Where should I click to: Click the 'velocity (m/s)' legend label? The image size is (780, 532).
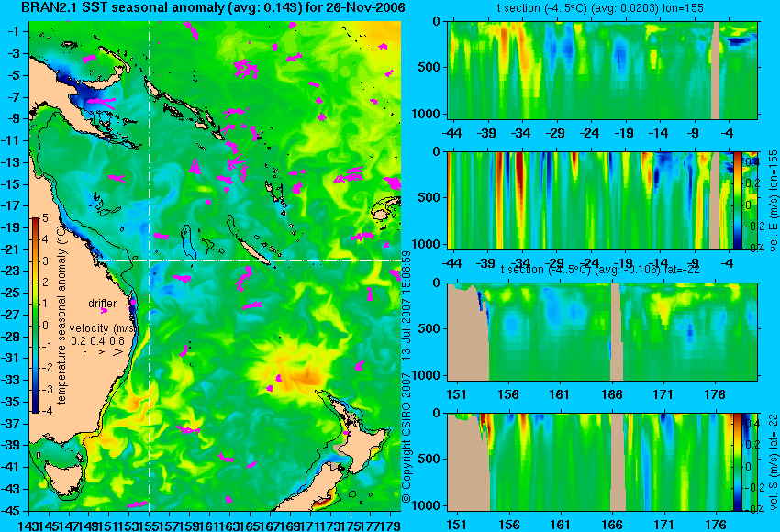[x=103, y=328]
